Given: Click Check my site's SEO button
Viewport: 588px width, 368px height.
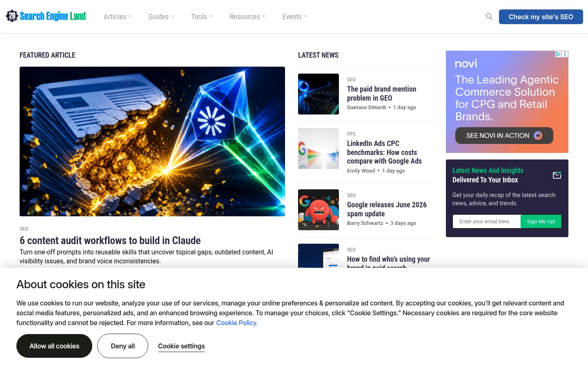Looking at the screenshot, I should coord(541,17).
